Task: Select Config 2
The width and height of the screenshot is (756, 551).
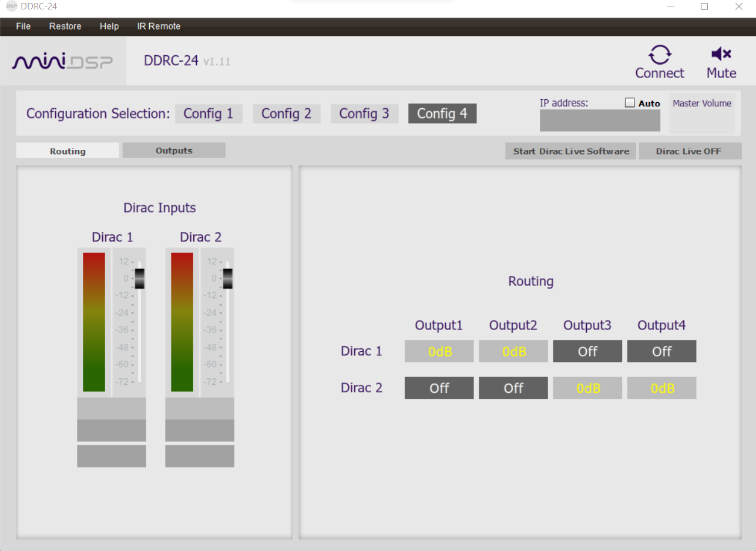Action: click(287, 113)
